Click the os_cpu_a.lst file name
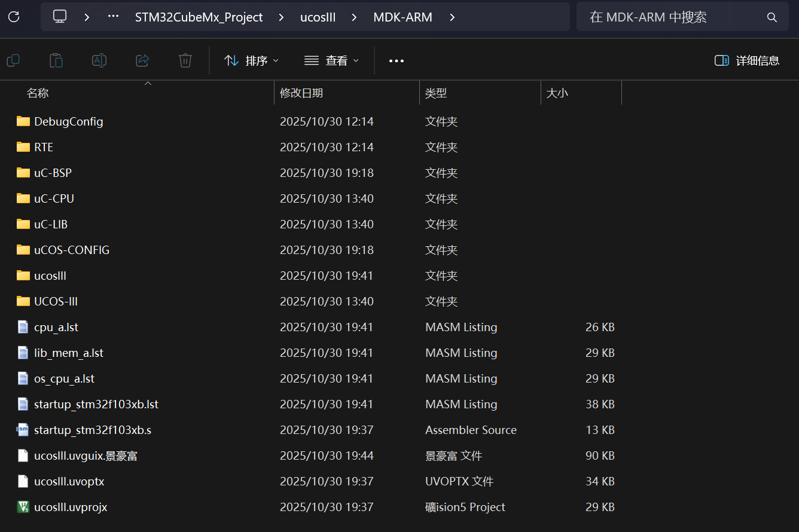 click(x=65, y=378)
